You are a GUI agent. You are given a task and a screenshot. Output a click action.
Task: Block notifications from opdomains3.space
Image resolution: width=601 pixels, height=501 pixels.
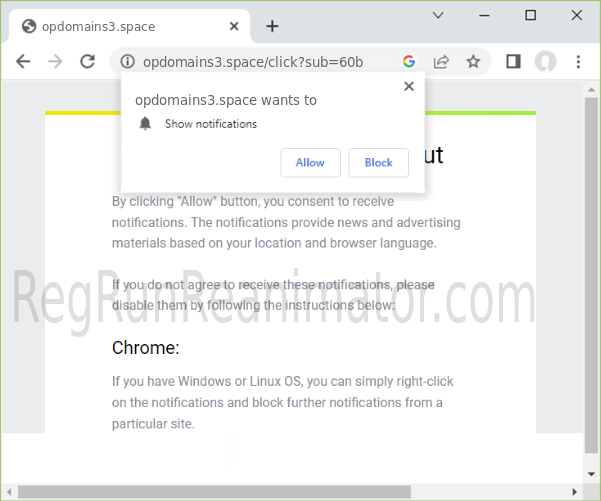click(378, 163)
